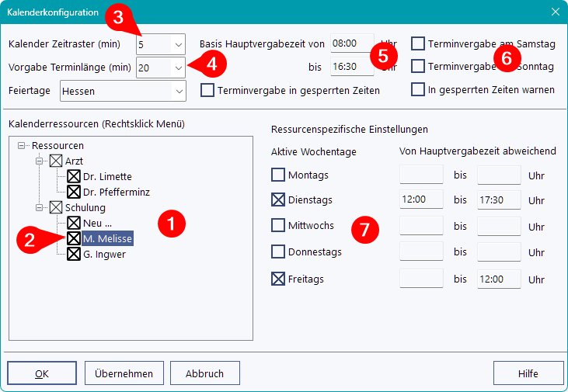Open the Vorgabe Terminlänge dropdown

(x=179, y=68)
